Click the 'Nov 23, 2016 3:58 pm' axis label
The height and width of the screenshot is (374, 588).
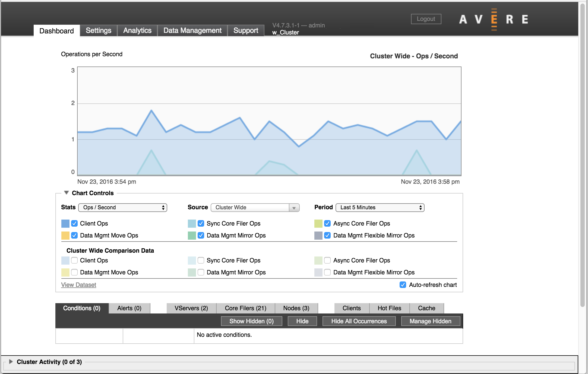[x=430, y=182]
